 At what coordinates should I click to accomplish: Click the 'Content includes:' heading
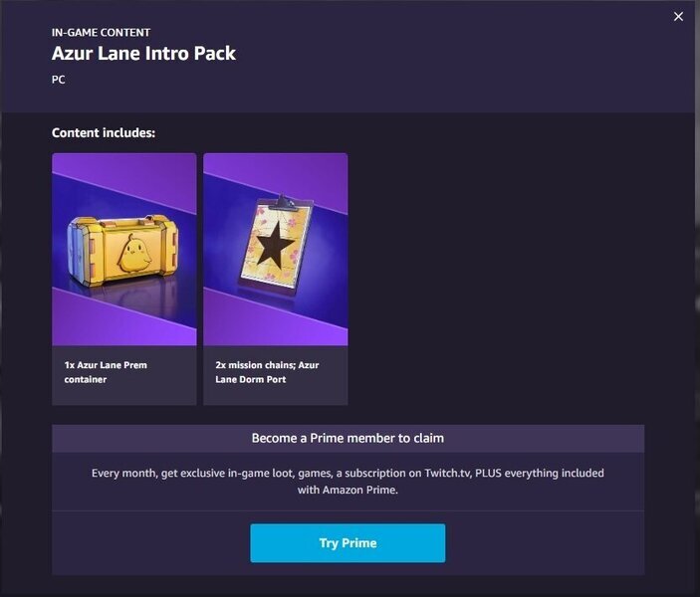[x=104, y=133]
